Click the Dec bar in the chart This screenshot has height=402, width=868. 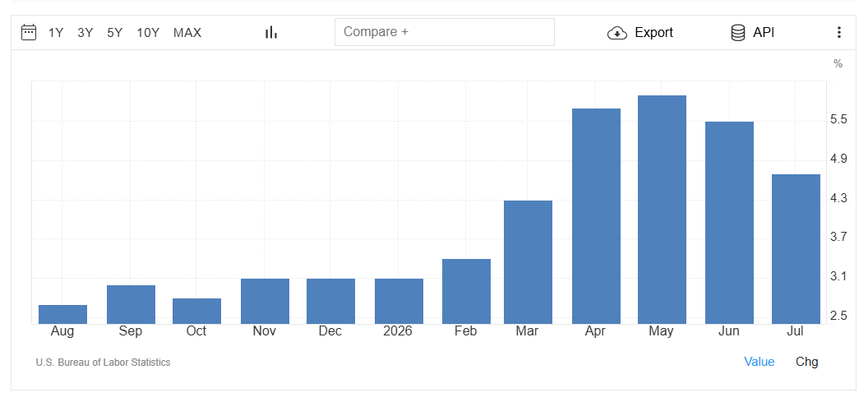tap(330, 301)
